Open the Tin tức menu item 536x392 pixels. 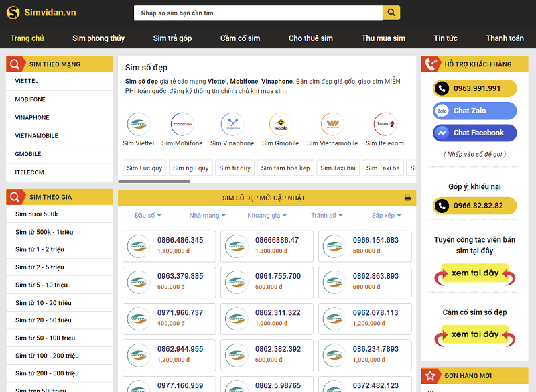[446, 38]
